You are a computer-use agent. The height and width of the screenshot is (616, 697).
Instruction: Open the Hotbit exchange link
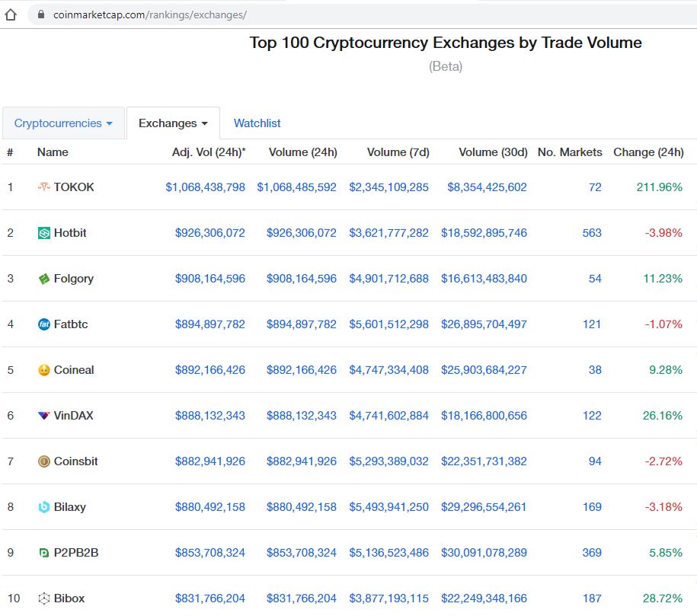click(x=70, y=233)
